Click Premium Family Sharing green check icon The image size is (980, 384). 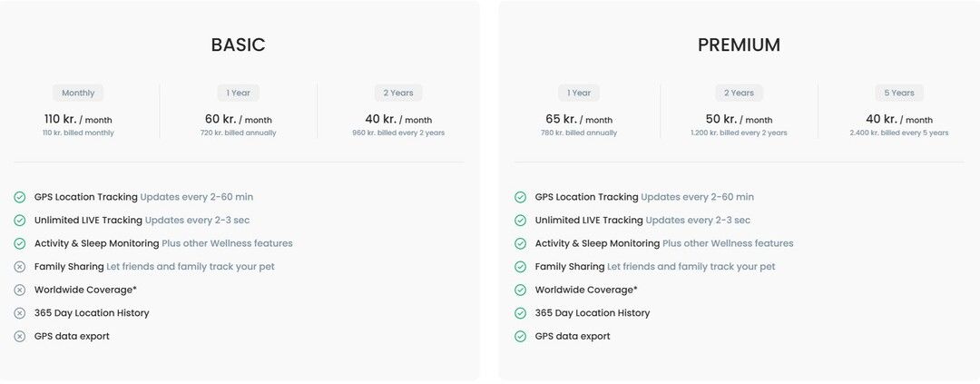click(520, 267)
